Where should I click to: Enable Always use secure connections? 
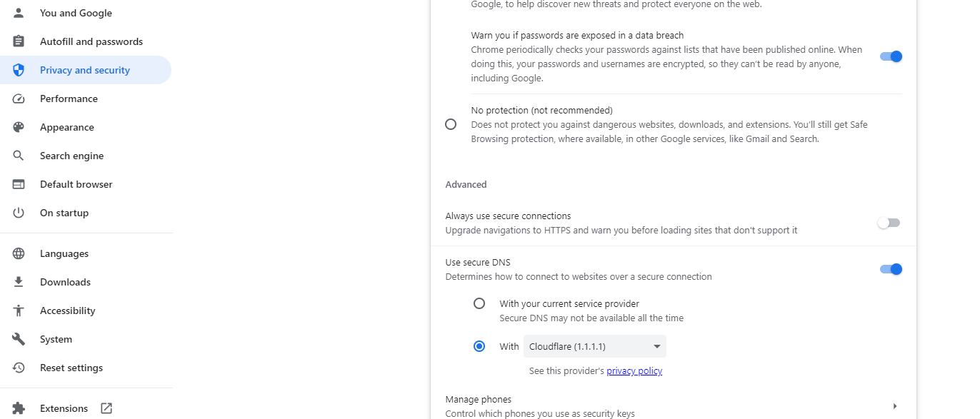[x=889, y=222]
